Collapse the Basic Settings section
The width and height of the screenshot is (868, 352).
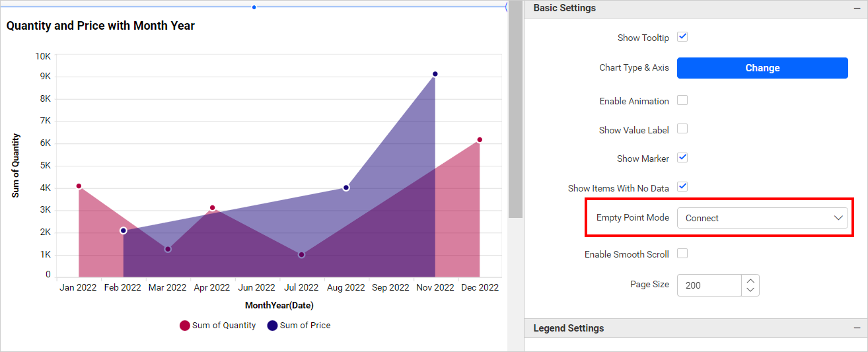[856, 9]
